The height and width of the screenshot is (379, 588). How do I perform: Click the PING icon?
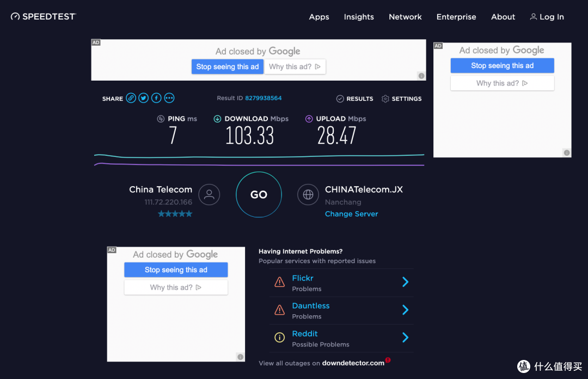point(161,119)
